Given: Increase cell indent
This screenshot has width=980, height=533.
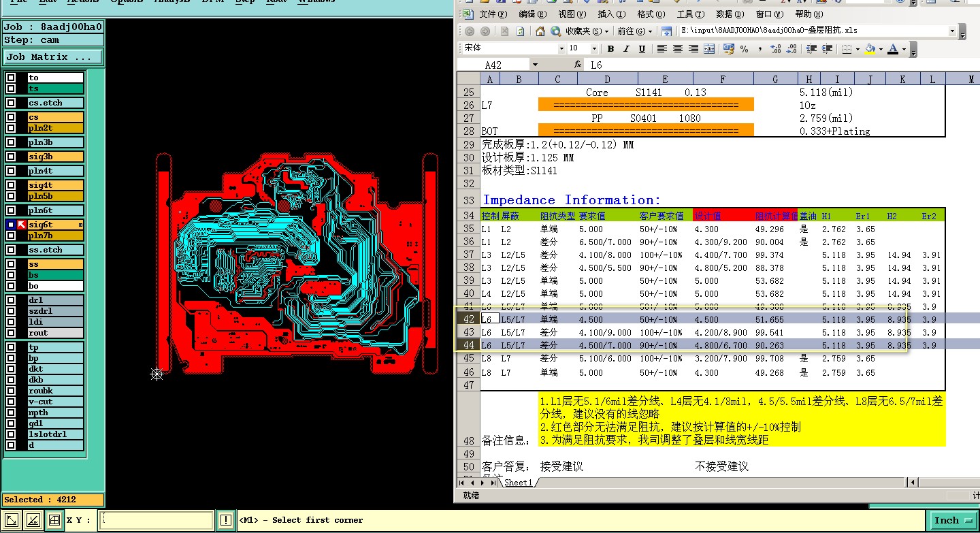Looking at the screenshot, I should [x=827, y=49].
